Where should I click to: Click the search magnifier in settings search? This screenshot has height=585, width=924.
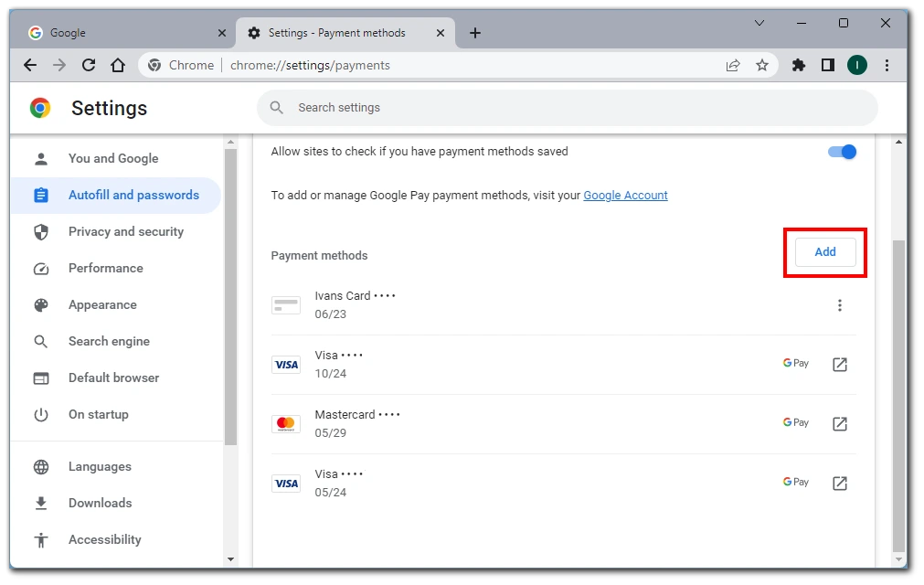[x=276, y=108]
